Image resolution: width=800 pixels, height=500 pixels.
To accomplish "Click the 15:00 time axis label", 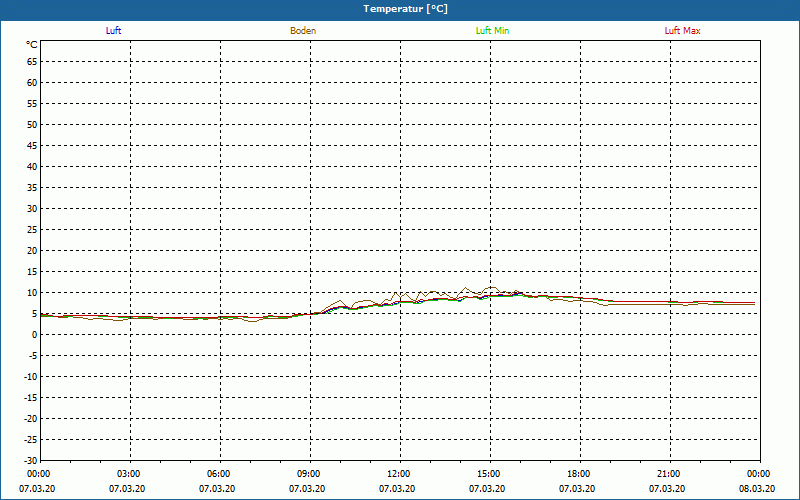I will tap(488, 474).
